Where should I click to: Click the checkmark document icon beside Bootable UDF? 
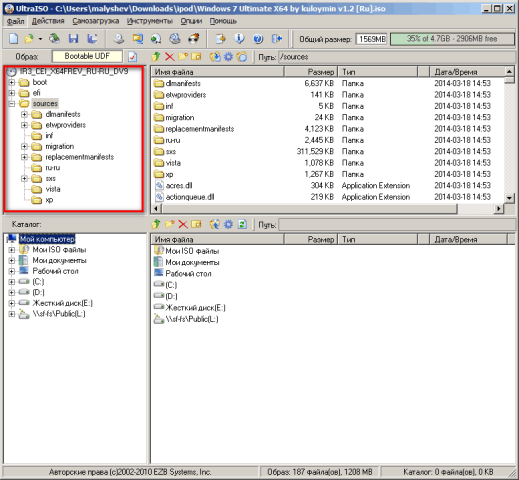tap(133, 57)
